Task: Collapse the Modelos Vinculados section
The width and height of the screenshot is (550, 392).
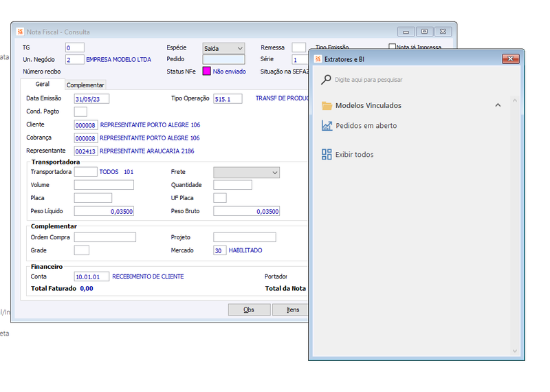Action: (498, 105)
